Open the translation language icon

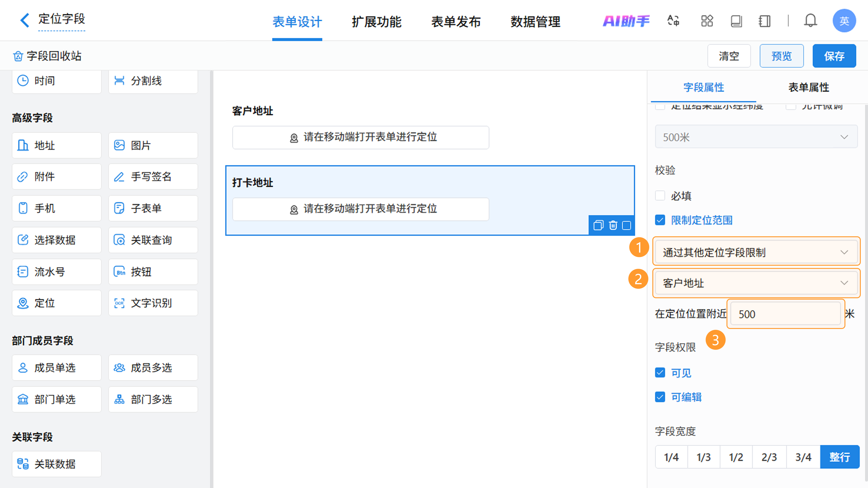click(x=673, y=21)
